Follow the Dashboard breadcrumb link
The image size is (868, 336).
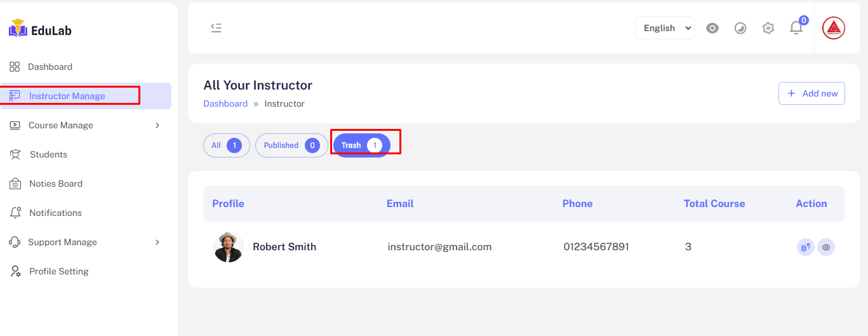225,104
